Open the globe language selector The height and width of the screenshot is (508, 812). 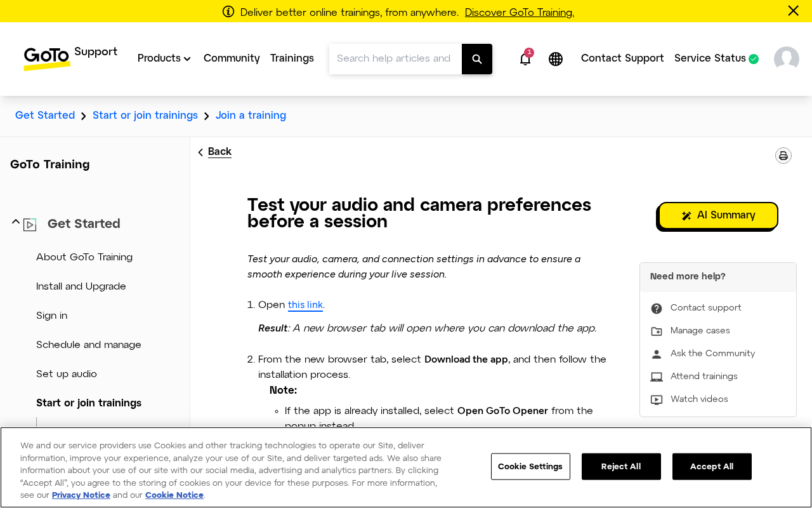[x=556, y=59]
